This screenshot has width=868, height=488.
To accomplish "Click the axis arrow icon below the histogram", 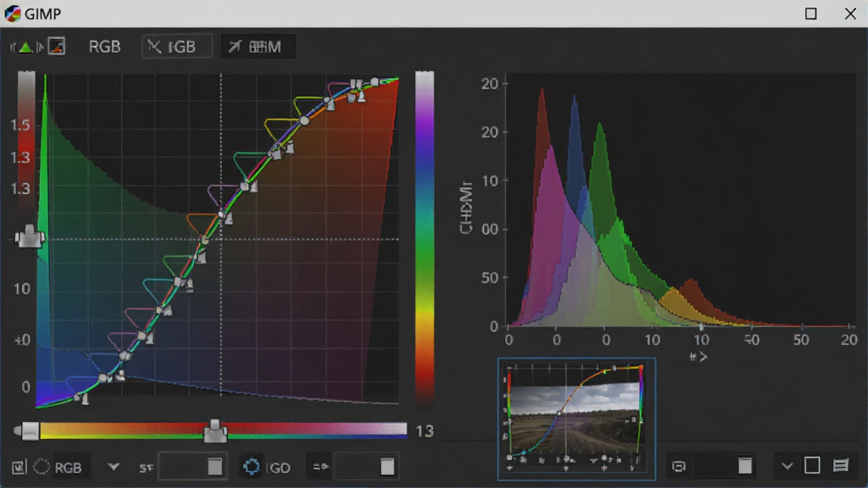I will 698,357.
